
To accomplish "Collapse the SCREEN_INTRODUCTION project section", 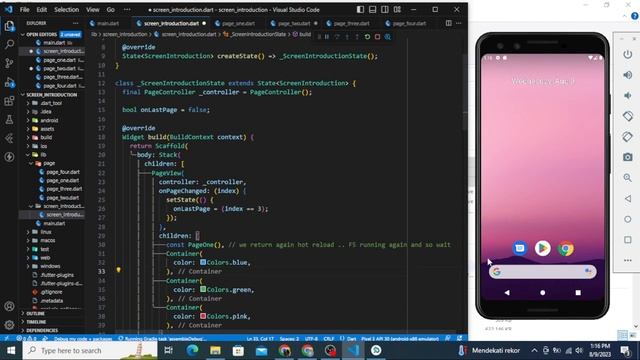I will 52,95.
